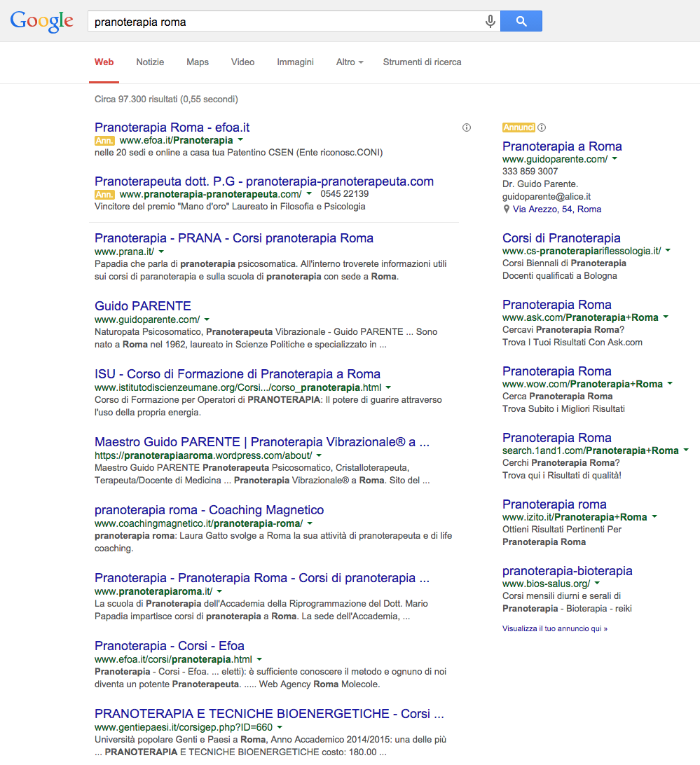Screen dimensions: 700x765
Task: Open info icon next to Annunci label
Action: click(x=542, y=127)
